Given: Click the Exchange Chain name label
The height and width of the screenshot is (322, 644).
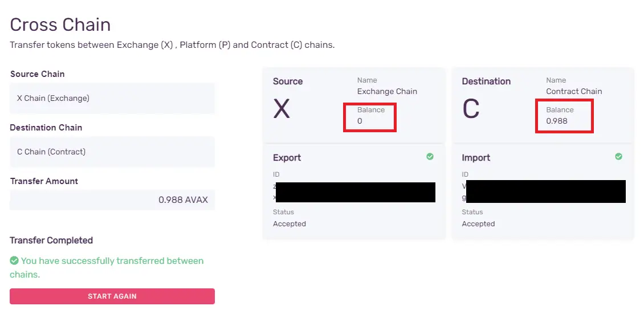Looking at the screenshot, I should pos(388,91).
